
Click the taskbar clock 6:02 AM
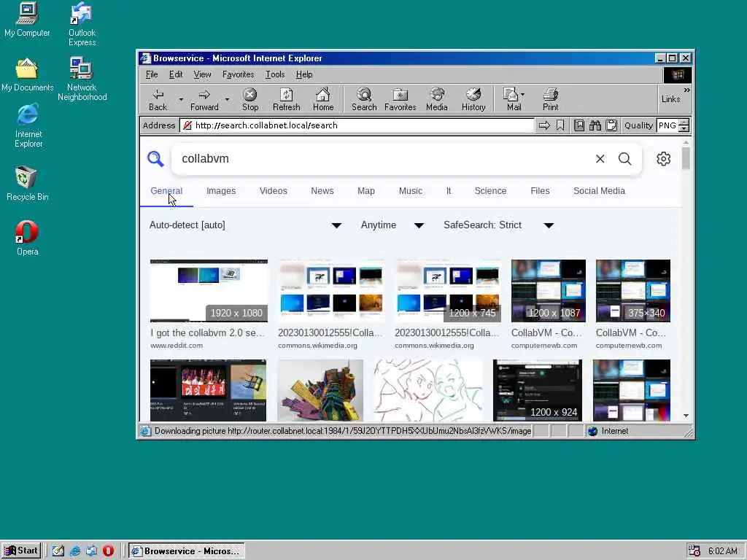722,551
